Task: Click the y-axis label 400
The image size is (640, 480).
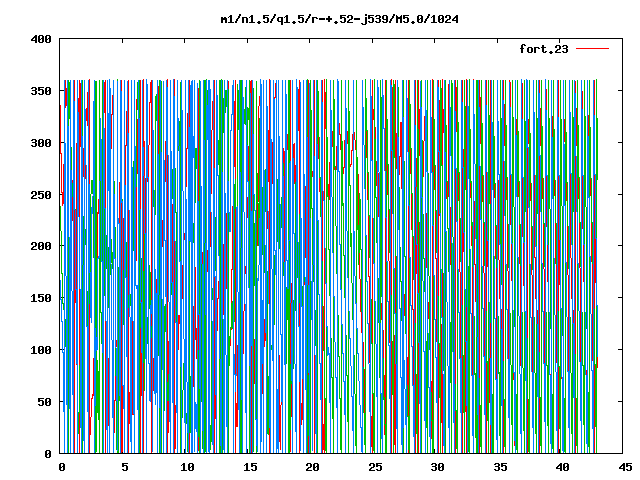Action: (x=41, y=39)
